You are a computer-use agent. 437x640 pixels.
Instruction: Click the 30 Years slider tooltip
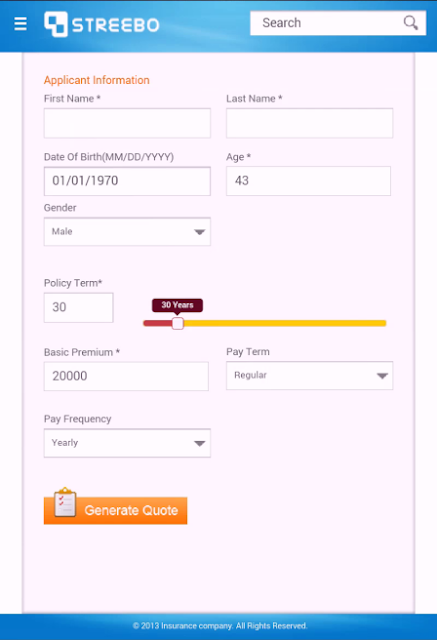(x=177, y=305)
